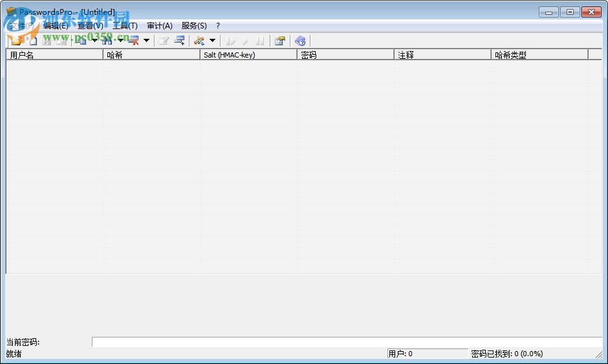Click the attack type tools icon

pos(199,40)
